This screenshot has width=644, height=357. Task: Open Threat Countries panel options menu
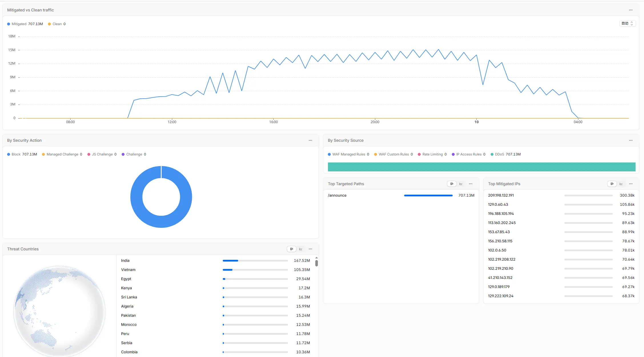click(x=310, y=249)
